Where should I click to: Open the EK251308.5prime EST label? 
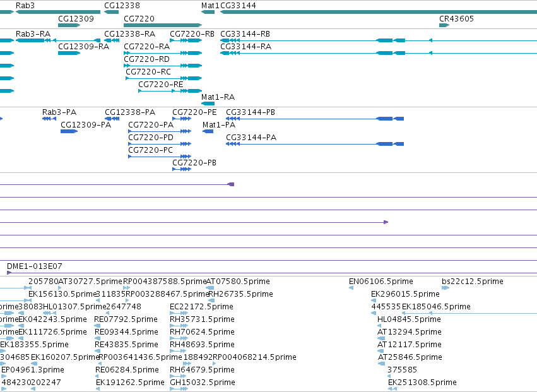point(422,383)
